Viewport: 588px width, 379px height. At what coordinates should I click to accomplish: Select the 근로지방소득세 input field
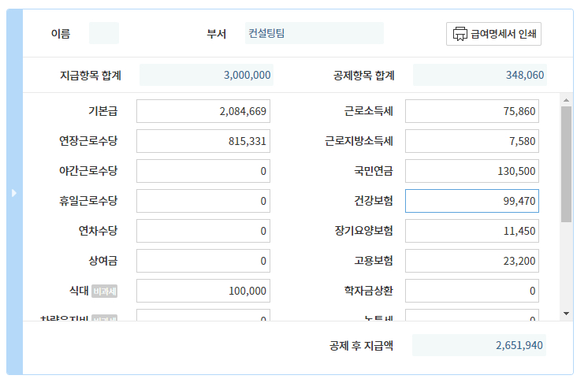click(x=472, y=141)
